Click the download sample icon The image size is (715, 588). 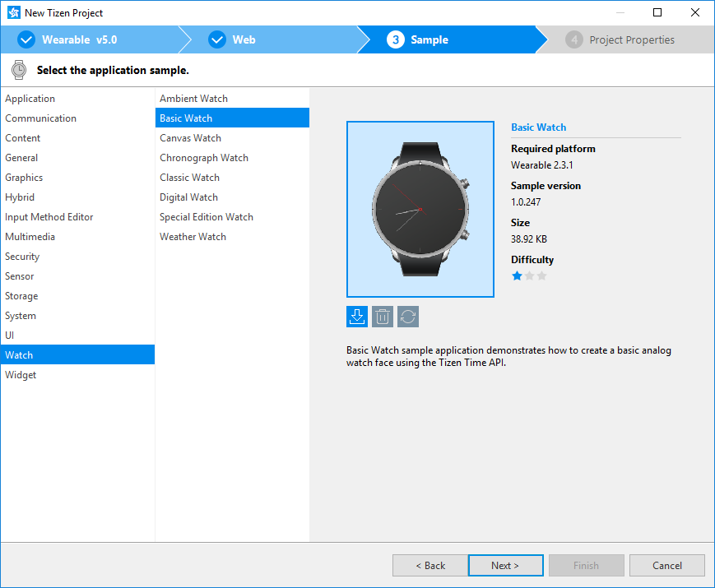(x=357, y=317)
